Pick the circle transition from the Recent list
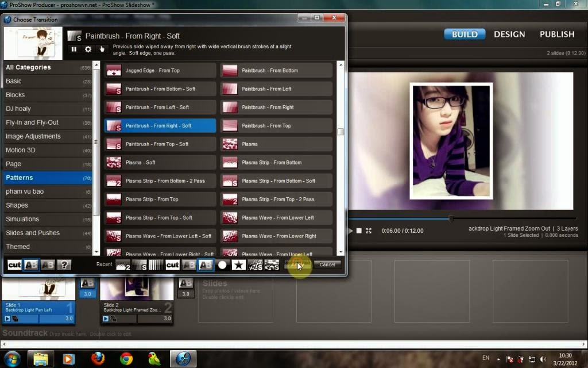The height and width of the screenshot is (368, 588). coord(222,265)
